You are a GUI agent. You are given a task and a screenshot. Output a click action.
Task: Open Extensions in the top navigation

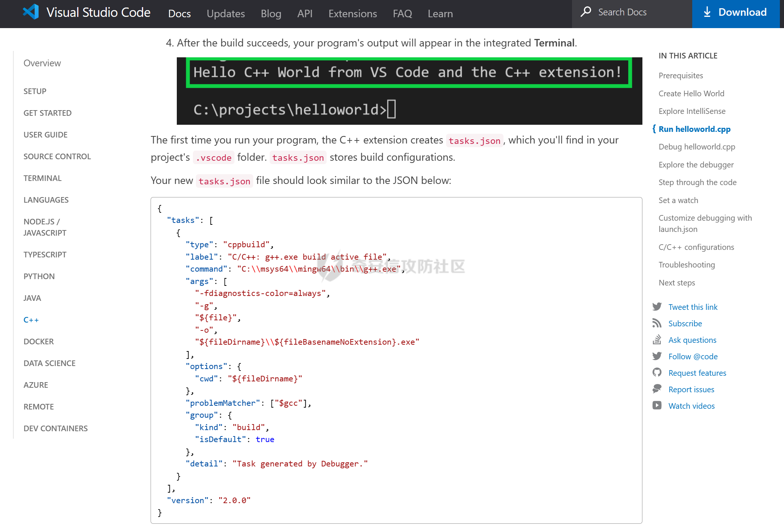click(353, 14)
